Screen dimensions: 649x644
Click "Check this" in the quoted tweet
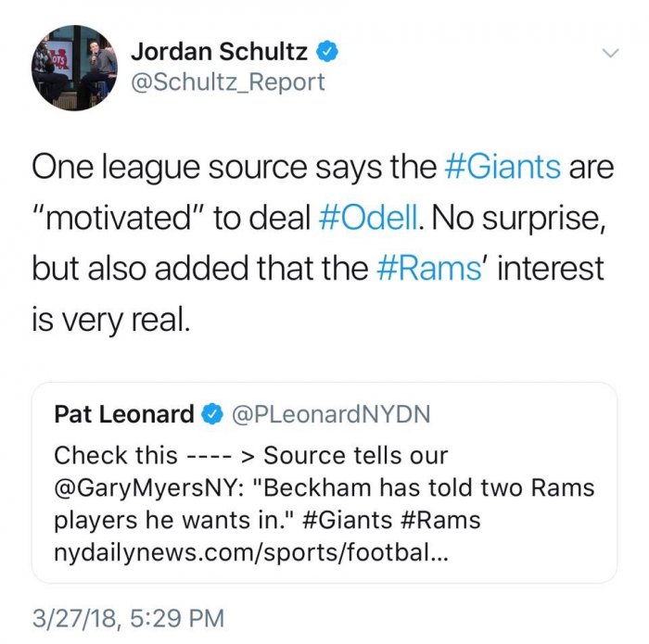pyautogui.click(x=115, y=455)
